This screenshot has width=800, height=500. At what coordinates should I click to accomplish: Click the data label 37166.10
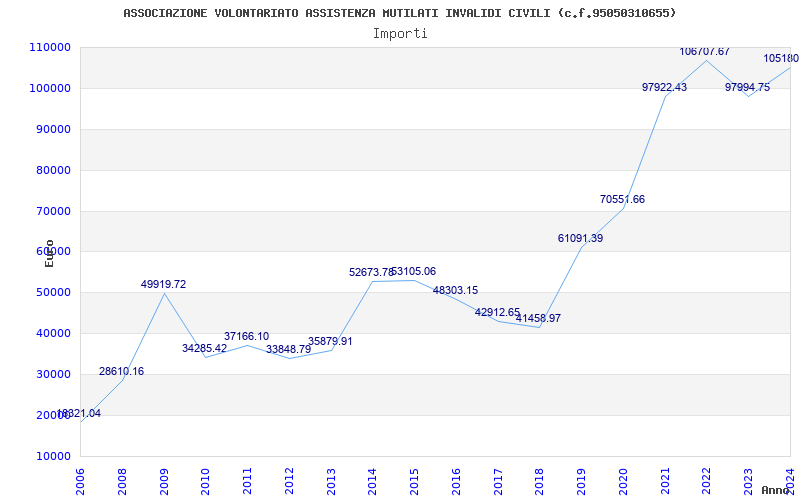(x=246, y=336)
